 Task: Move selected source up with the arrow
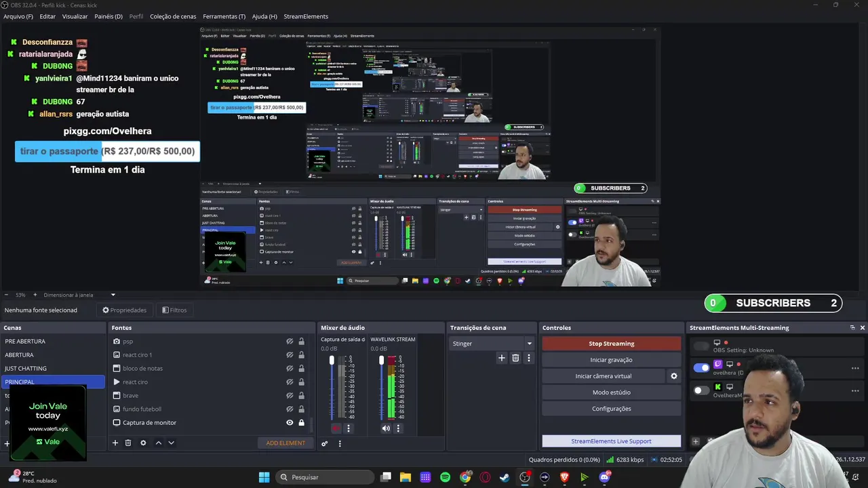[159, 443]
